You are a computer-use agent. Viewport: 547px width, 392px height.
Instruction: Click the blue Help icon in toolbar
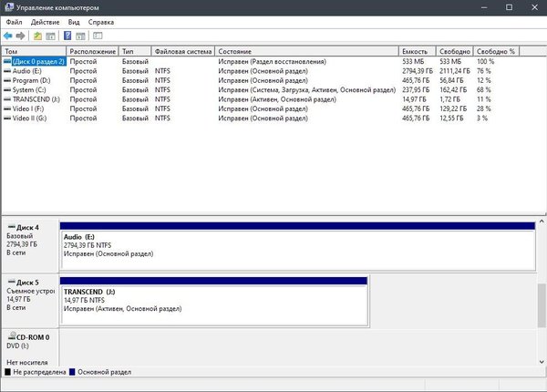67,36
